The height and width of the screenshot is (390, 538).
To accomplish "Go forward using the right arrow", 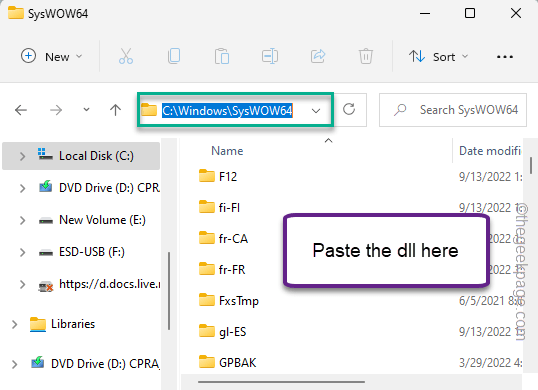I will click(x=56, y=110).
